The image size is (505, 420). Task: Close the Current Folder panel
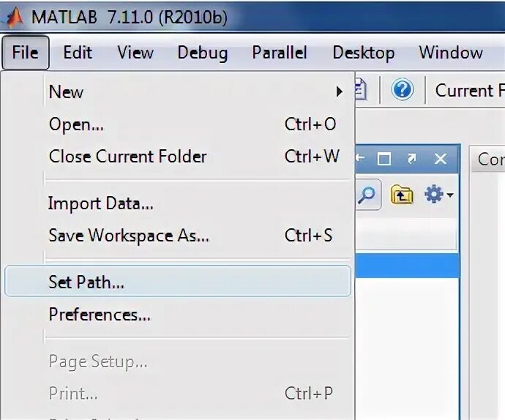pos(441,159)
